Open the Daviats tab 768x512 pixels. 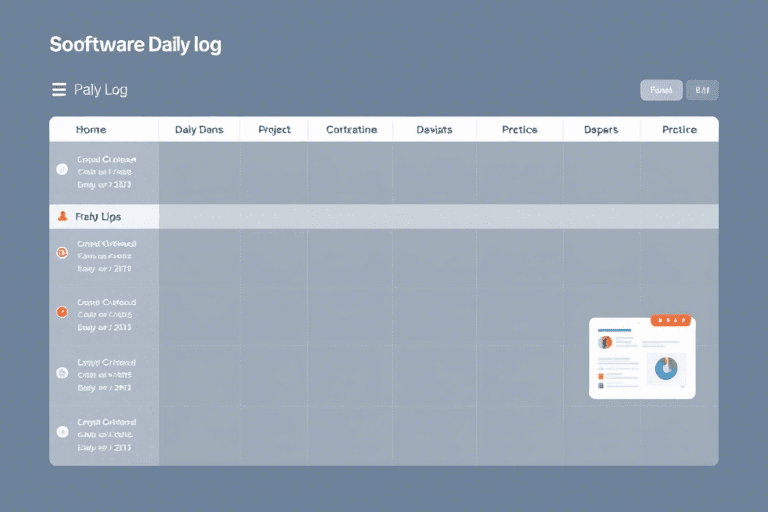[434, 130]
